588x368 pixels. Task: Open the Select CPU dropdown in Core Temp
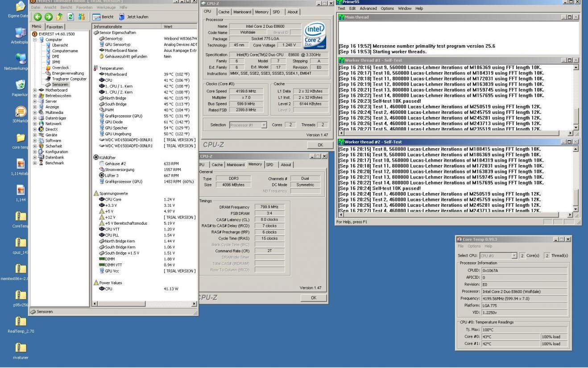coord(514,255)
